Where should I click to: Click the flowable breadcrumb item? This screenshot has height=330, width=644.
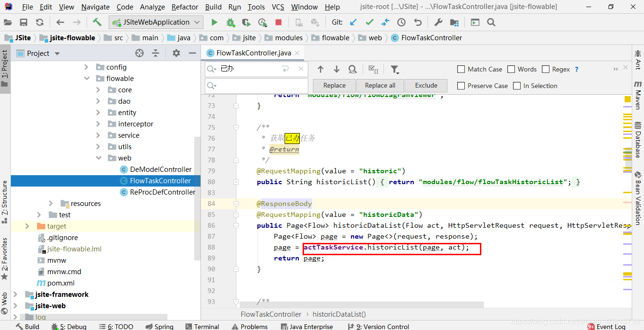pyautogui.click(x=331, y=38)
